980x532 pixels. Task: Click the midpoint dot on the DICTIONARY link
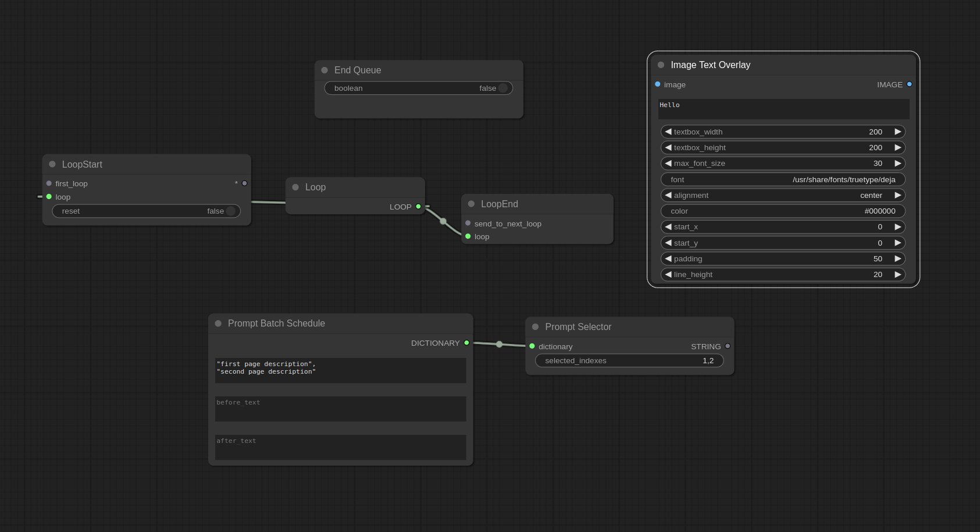[x=499, y=345]
